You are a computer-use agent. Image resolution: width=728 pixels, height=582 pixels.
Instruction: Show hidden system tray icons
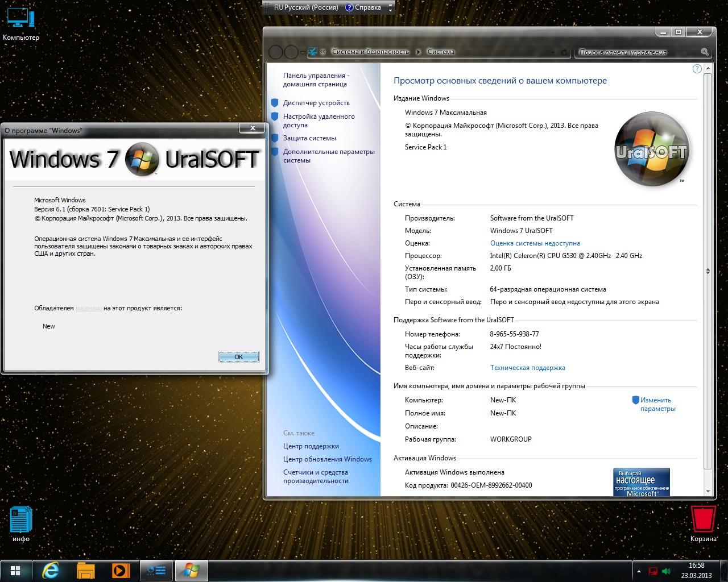(x=639, y=571)
